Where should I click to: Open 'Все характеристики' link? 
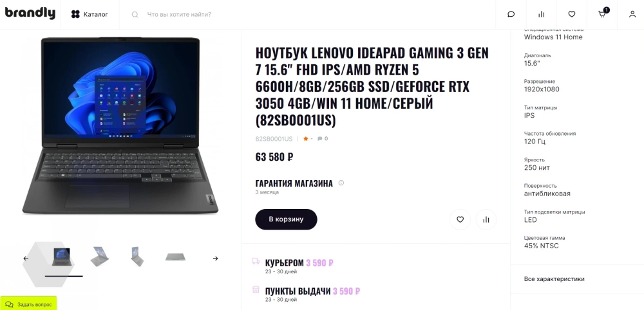click(554, 279)
